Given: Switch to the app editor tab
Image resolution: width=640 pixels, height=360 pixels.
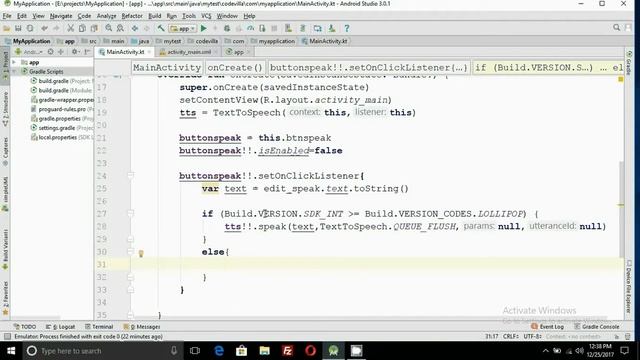Looking at the screenshot, I should coord(238,52).
